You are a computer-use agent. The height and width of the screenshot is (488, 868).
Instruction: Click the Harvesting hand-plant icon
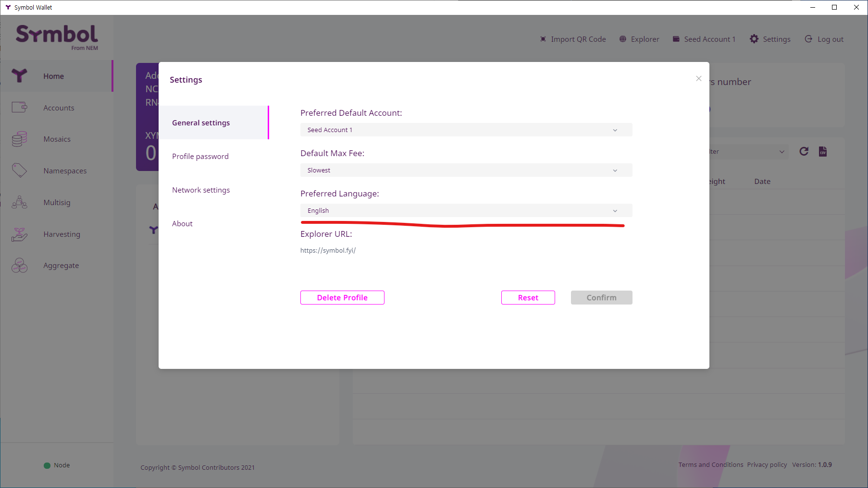click(19, 234)
